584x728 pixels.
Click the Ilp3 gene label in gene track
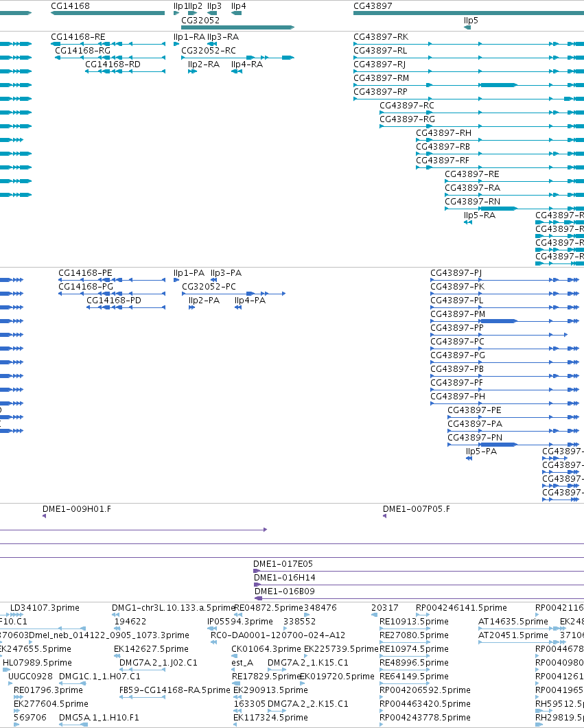tap(215, 6)
